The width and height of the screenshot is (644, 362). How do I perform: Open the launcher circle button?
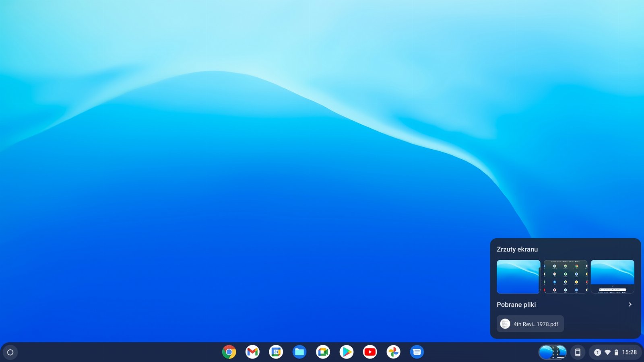tap(10, 352)
